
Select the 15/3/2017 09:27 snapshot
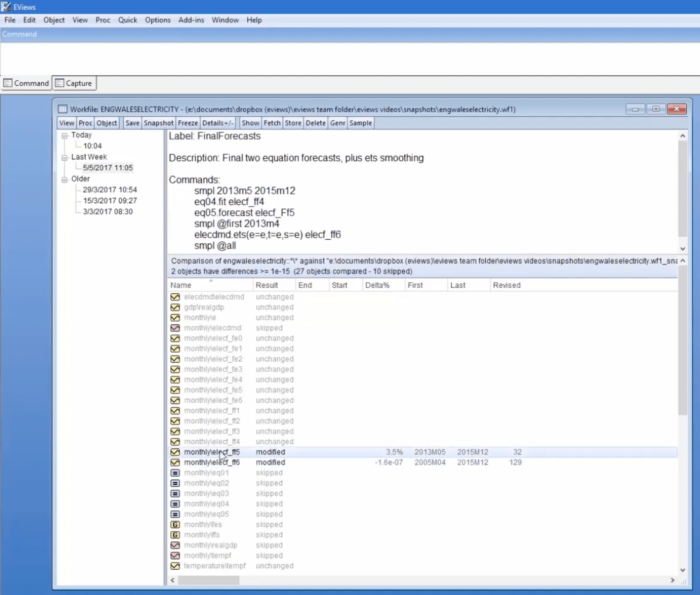(110, 200)
